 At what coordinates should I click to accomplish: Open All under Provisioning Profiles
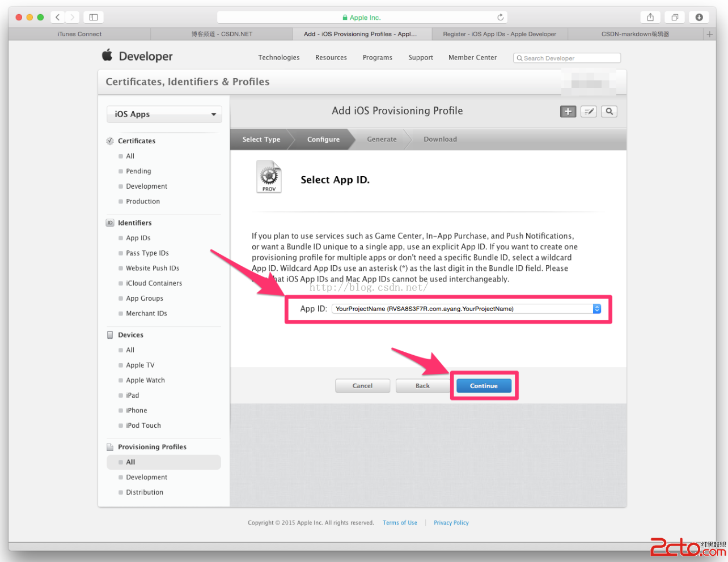coord(164,462)
